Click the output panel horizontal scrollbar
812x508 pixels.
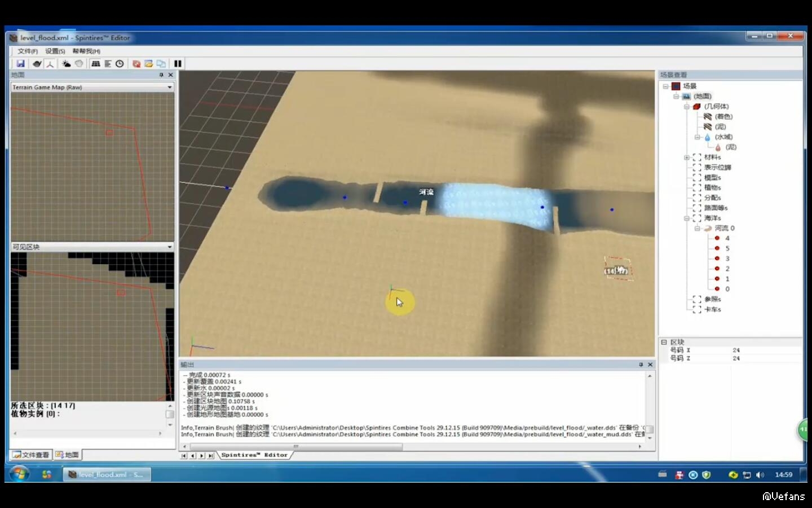pos(350,446)
